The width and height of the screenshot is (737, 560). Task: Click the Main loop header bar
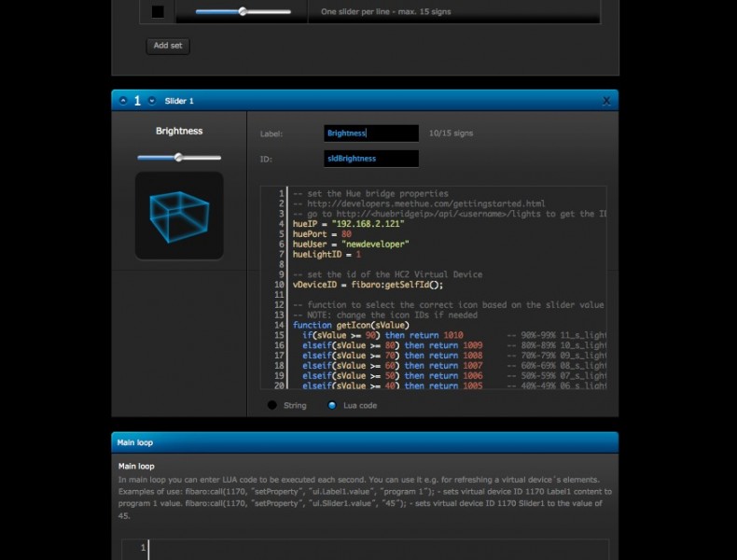[365, 442]
